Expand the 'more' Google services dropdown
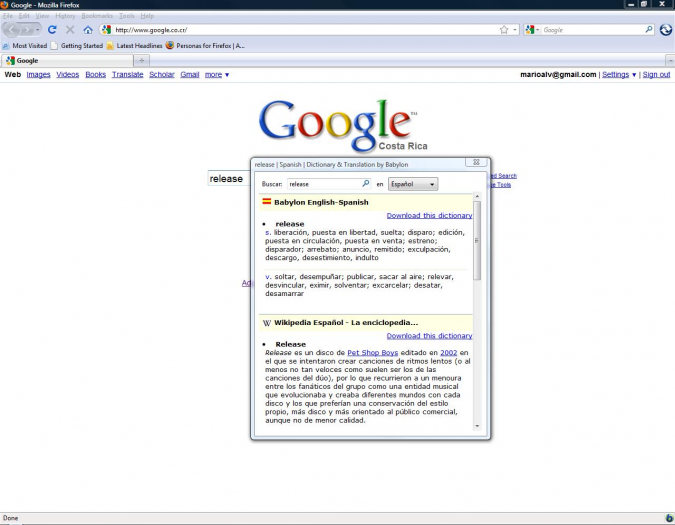The height and width of the screenshot is (525, 675). 217,74
